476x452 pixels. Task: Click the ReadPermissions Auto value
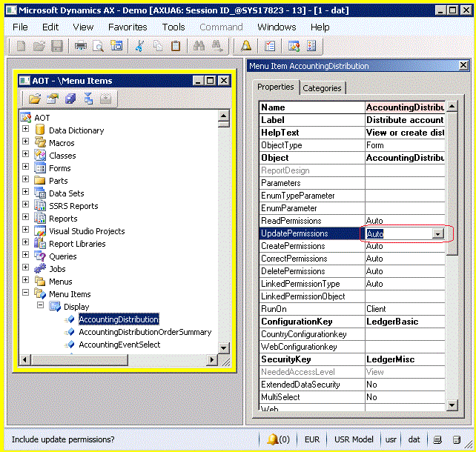click(405, 221)
